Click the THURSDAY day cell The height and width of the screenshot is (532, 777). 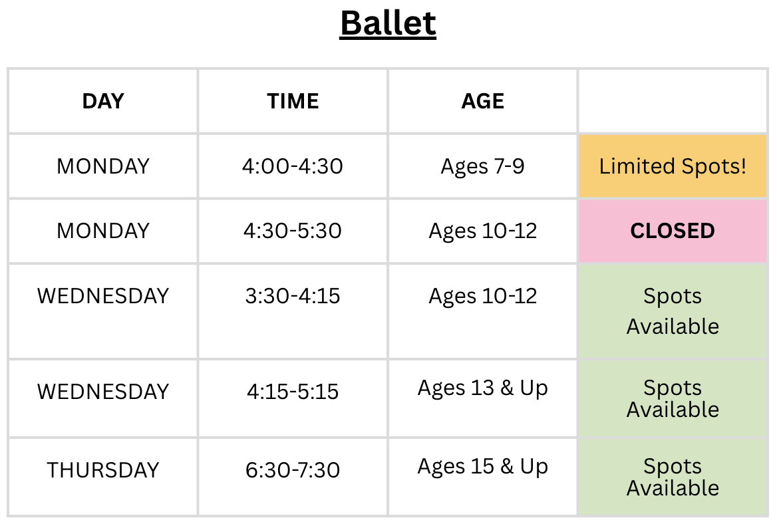pyautogui.click(x=103, y=477)
